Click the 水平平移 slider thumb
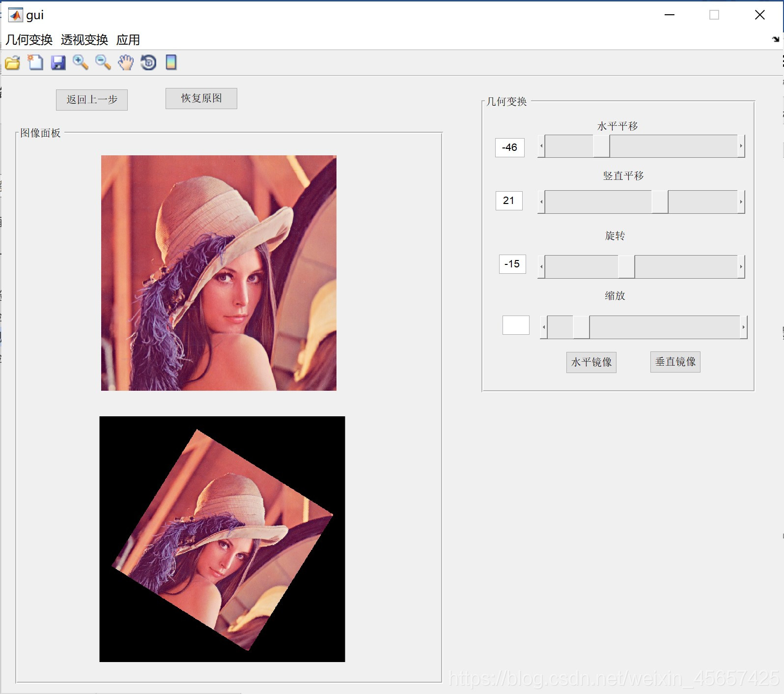 click(601, 146)
